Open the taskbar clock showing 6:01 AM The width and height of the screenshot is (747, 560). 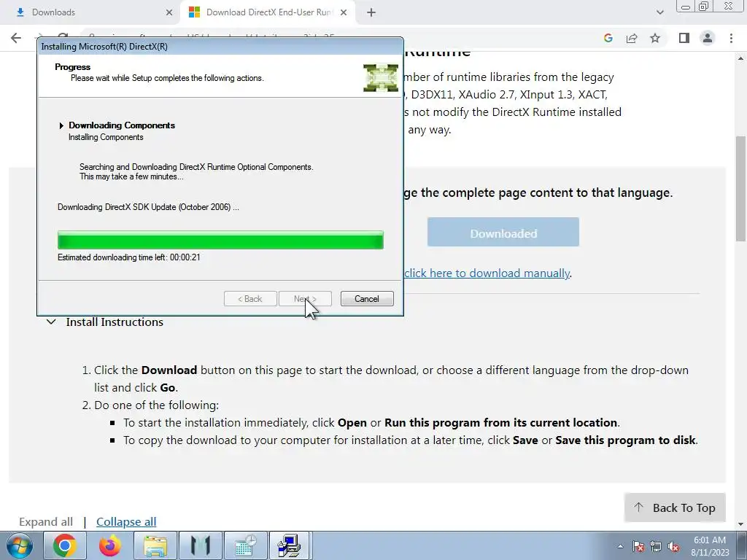click(x=710, y=546)
